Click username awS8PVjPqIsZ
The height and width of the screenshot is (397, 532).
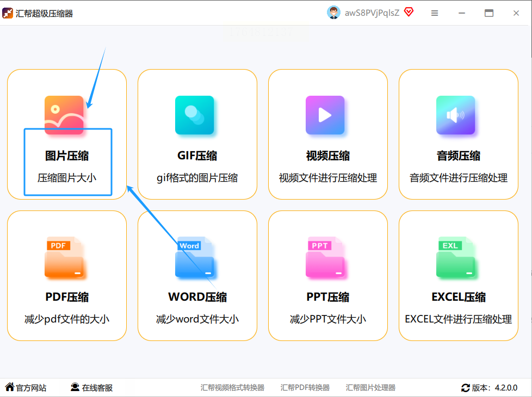point(372,13)
